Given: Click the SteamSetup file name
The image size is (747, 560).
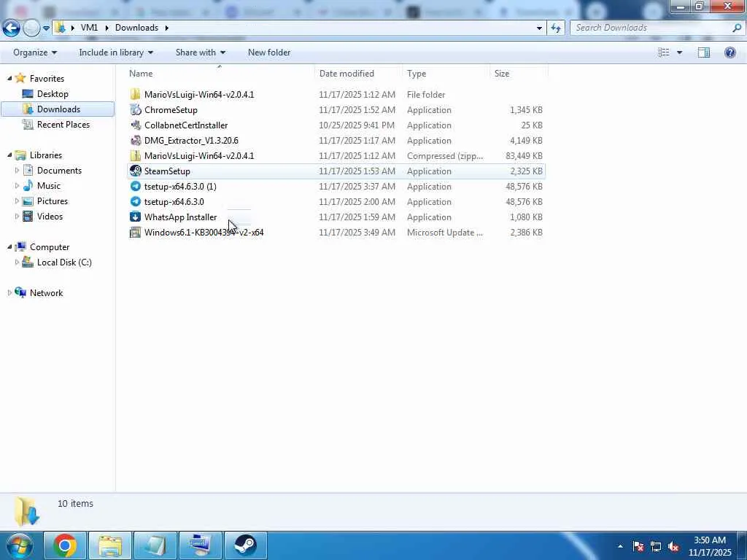Looking at the screenshot, I should 167,171.
